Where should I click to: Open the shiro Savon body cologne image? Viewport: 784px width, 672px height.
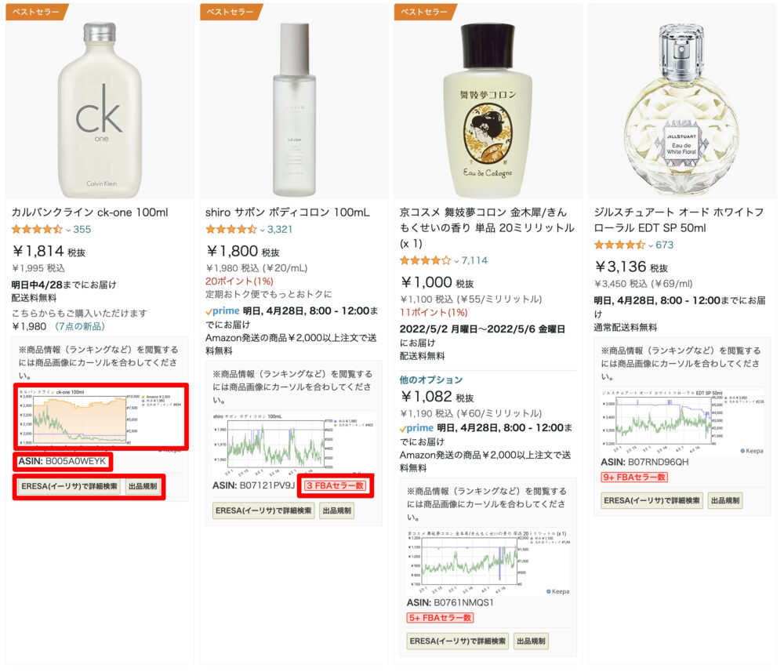click(294, 110)
